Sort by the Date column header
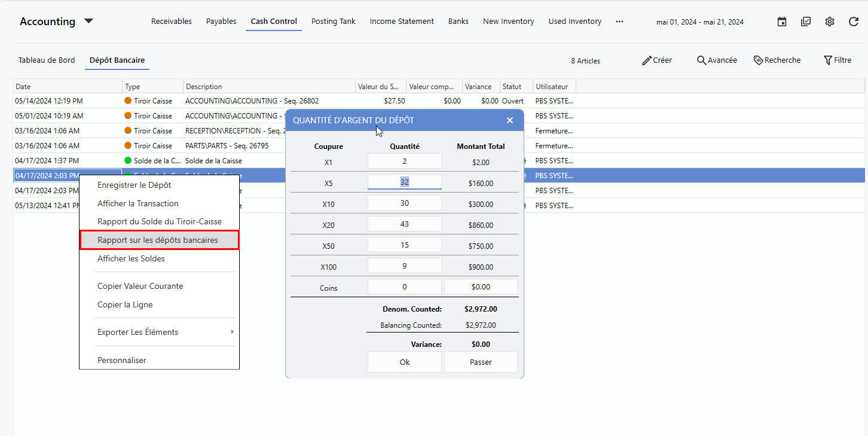Screen dimensions: 868x436 (67, 87)
